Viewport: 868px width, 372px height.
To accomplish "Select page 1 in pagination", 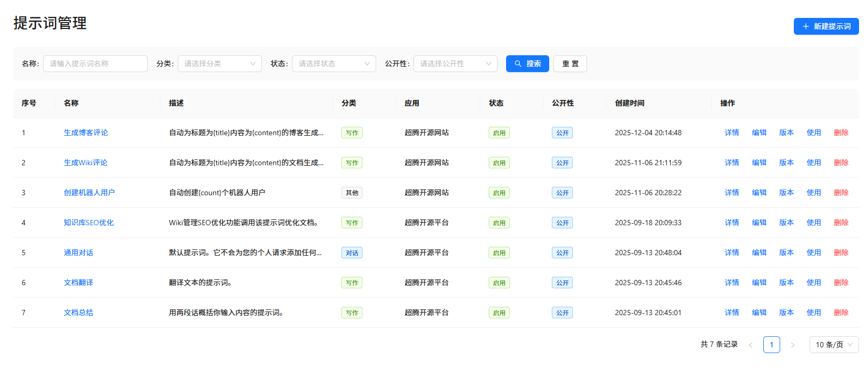I will click(x=771, y=345).
